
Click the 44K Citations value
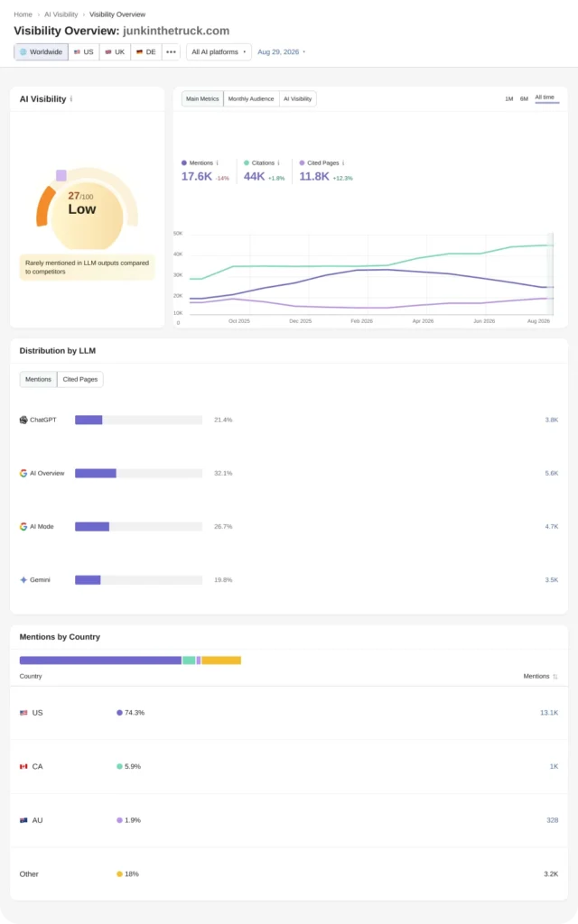[254, 176]
